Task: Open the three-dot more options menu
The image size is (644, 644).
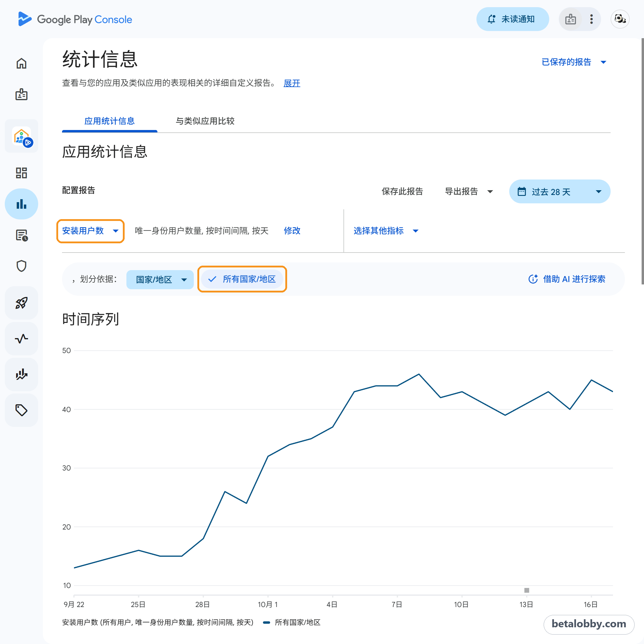Action: 591,19
